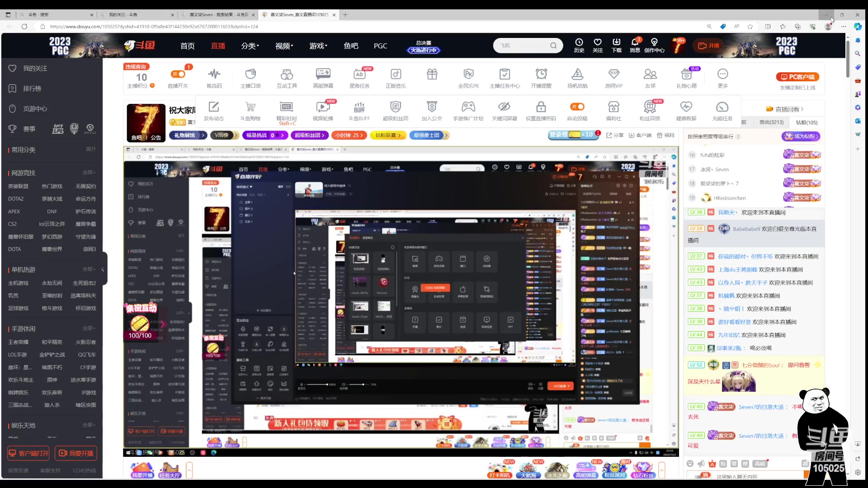Open PGC nav item
The width and height of the screenshot is (868, 488).
click(x=381, y=46)
